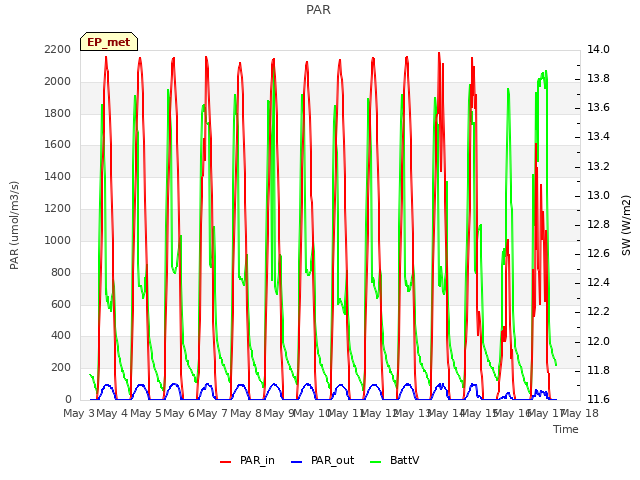
Task: Click the green BattV legend swatch
Action: tap(375, 462)
